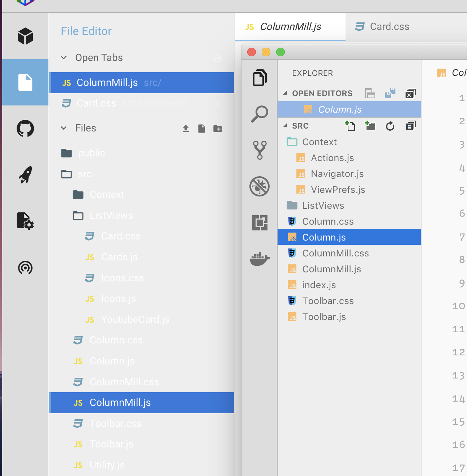Create a new file in Files section

coord(202,129)
